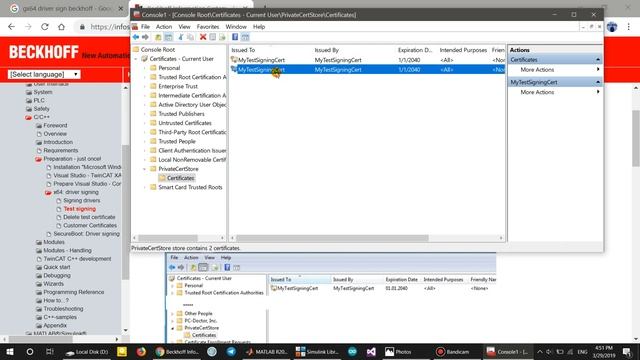Open Customer Certificates page link

(x=90, y=225)
